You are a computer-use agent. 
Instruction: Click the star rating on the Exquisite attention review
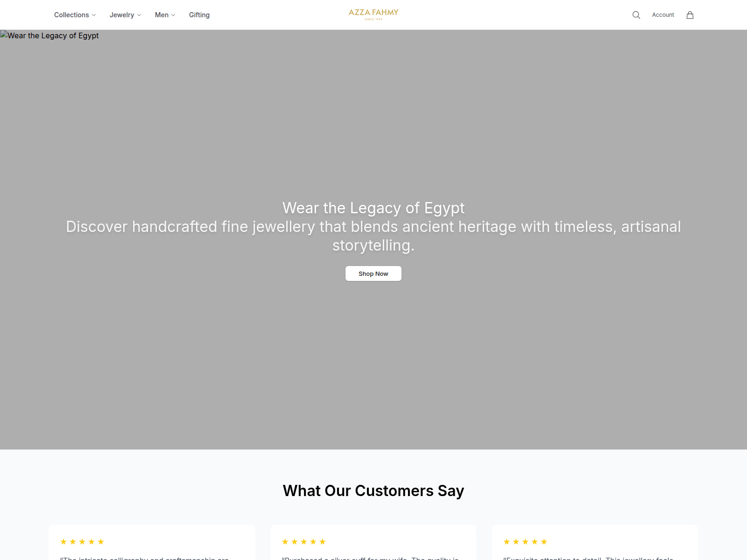tap(525, 541)
